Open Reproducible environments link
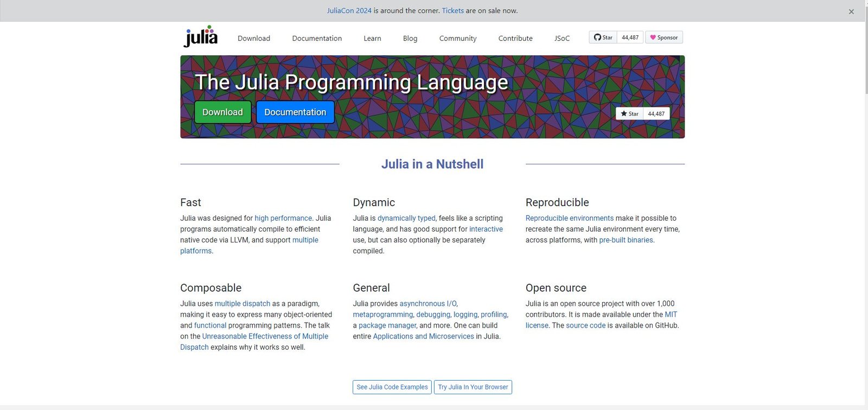This screenshot has width=868, height=410. pos(570,218)
